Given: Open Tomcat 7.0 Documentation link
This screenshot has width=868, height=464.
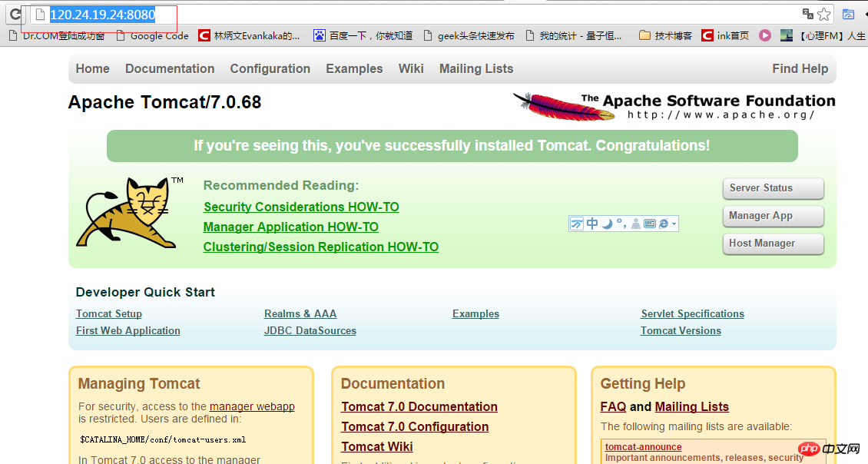Looking at the screenshot, I should pyautogui.click(x=419, y=406).
